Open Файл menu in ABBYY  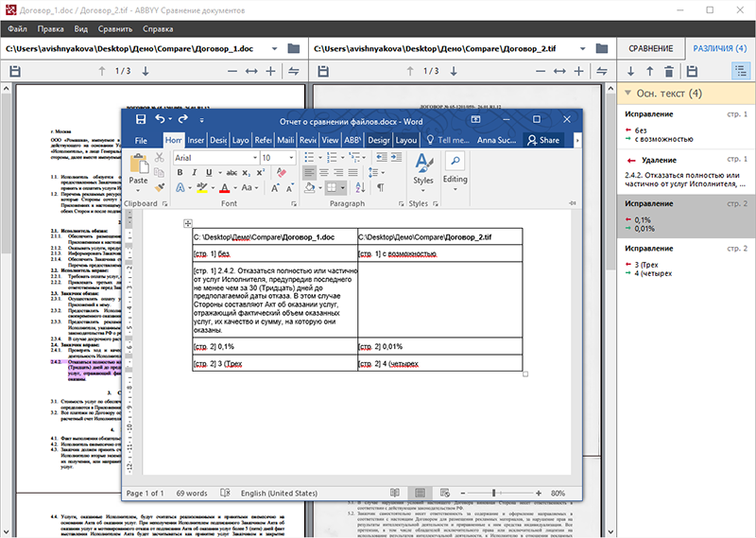(17, 29)
